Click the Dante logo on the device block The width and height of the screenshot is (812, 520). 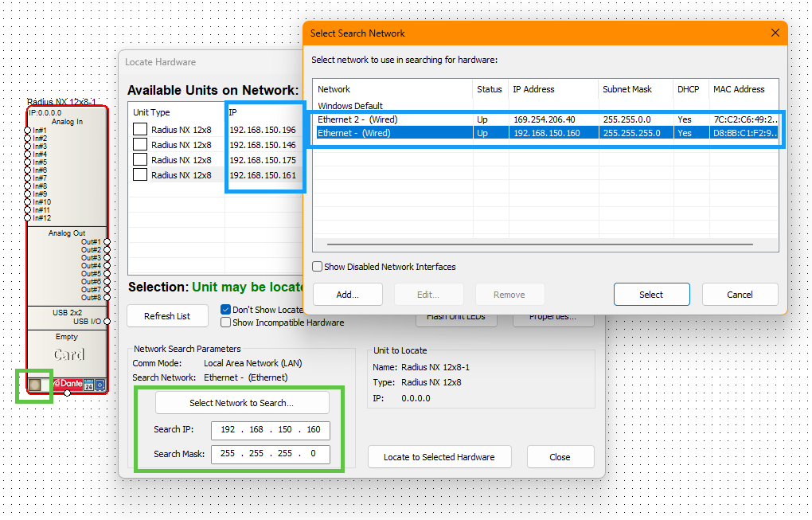point(68,385)
